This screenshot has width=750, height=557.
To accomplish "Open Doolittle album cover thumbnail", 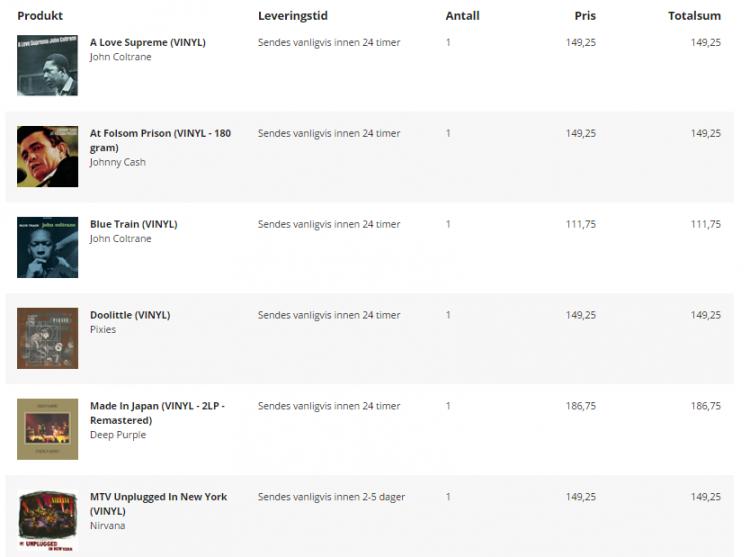I will click(47, 338).
